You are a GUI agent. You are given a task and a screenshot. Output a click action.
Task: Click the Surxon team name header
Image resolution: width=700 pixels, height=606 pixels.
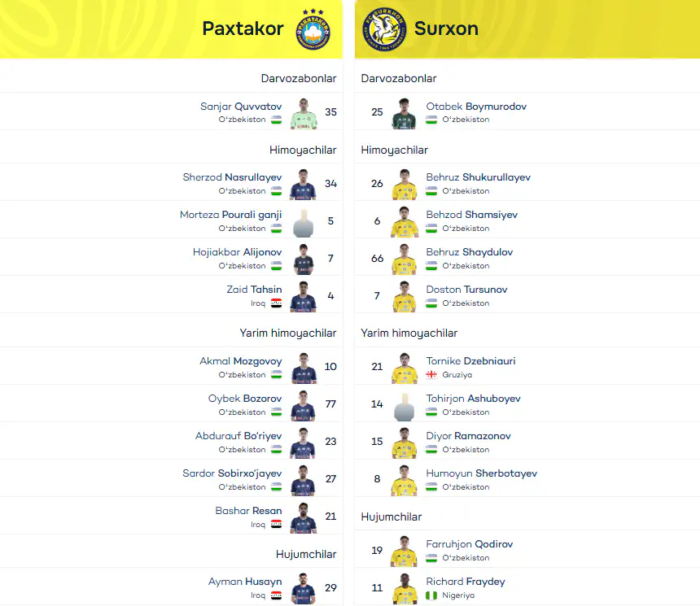point(446,28)
